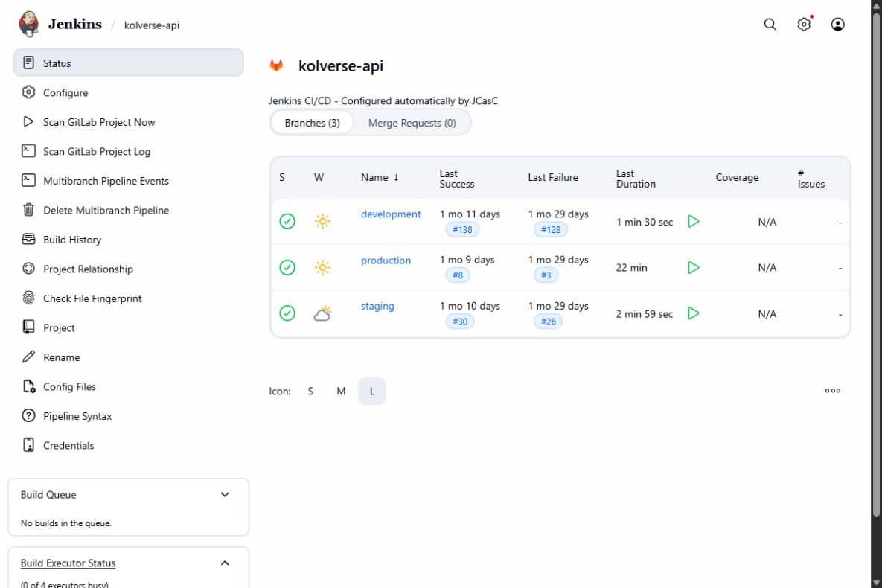The width and height of the screenshot is (882, 588).
Task: Click the Project book icon in sidebar
Action: coord(29,327)
